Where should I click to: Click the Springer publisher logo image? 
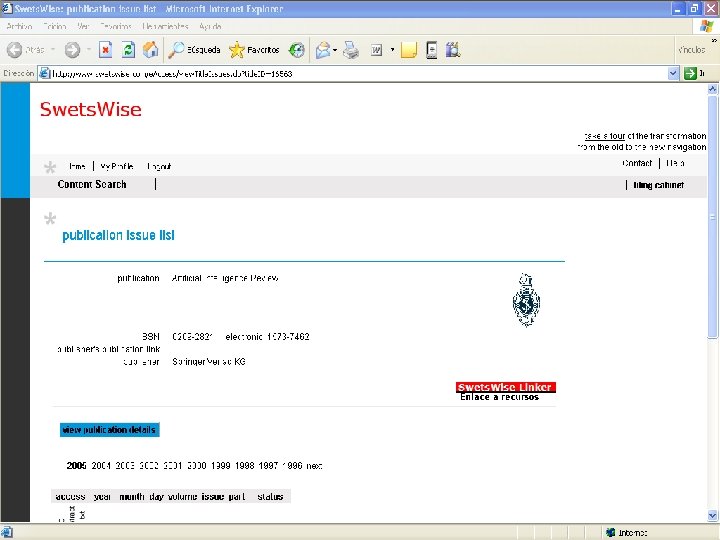[526, 300]
